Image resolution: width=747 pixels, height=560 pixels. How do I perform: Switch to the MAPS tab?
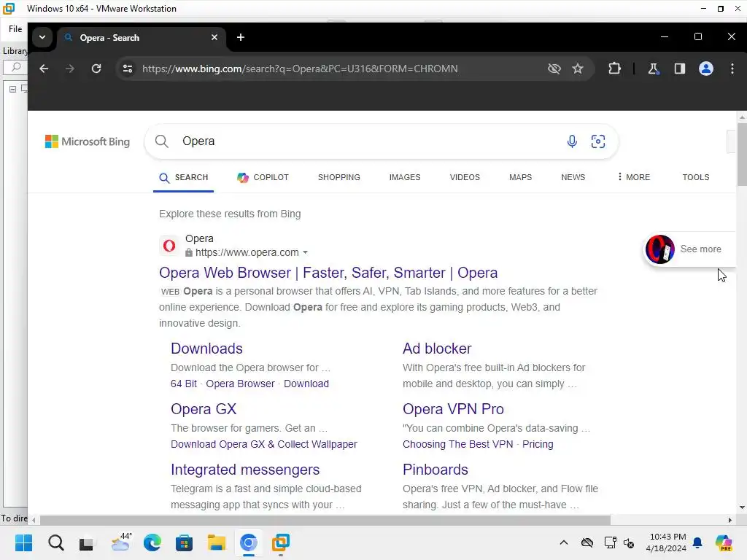tap(520, 177)
